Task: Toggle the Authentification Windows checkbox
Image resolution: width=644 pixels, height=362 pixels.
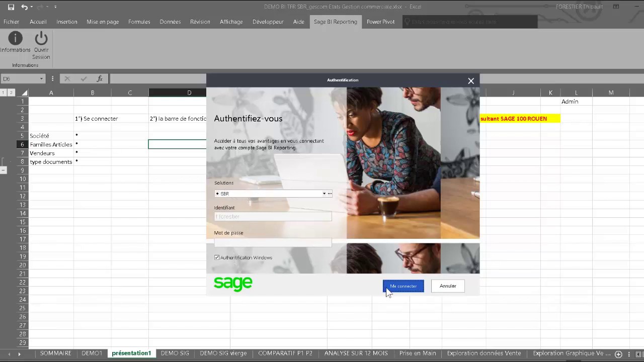Action: pos(217,257)
